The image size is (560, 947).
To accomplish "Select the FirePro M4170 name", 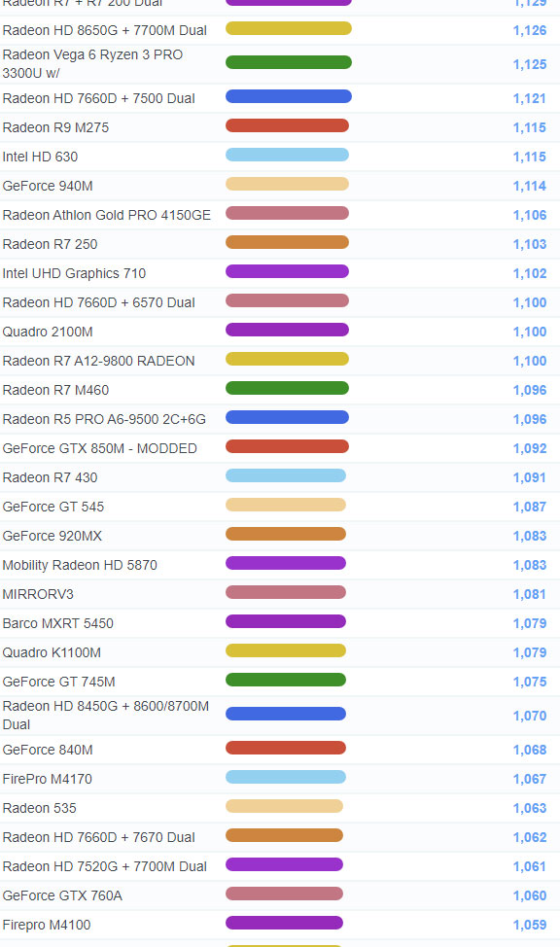I will click(47, 779).
